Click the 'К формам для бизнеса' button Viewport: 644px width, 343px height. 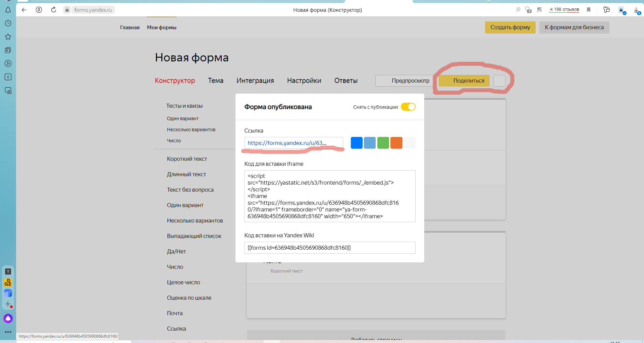[574, 28]
